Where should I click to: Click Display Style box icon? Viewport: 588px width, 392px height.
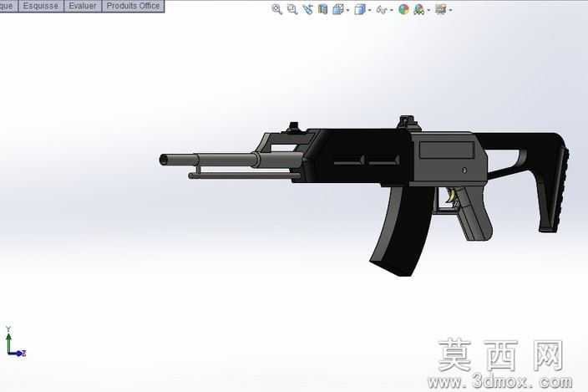[x=360, y=9]
